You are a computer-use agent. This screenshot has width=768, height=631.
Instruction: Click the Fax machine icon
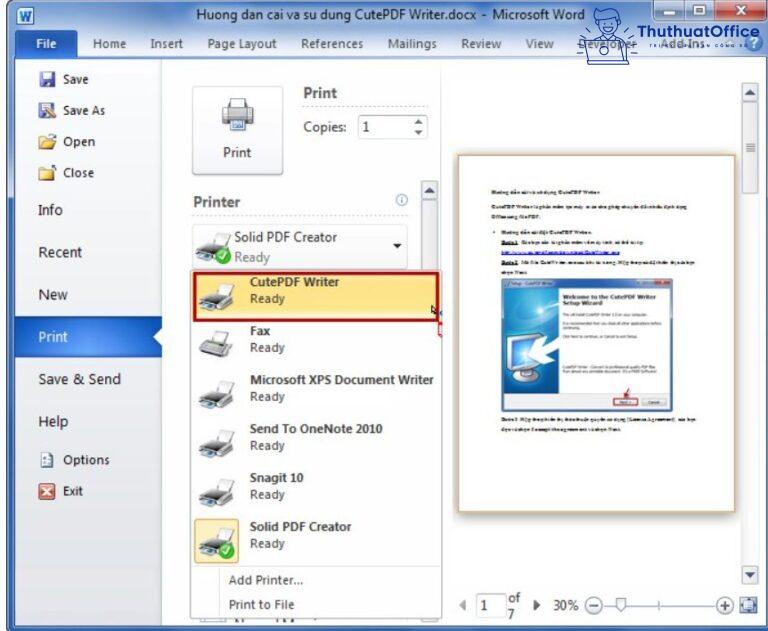click(216, 343)
